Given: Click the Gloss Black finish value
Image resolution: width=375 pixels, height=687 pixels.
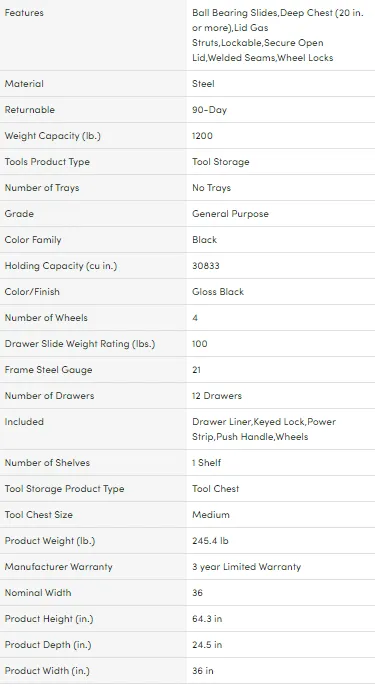Looking at the screenshot, I should 218,292.
